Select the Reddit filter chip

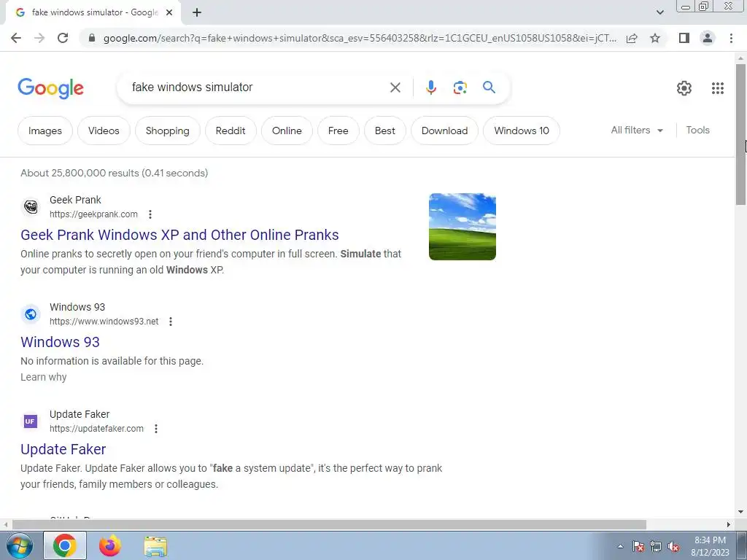click(x=231, y=131)
